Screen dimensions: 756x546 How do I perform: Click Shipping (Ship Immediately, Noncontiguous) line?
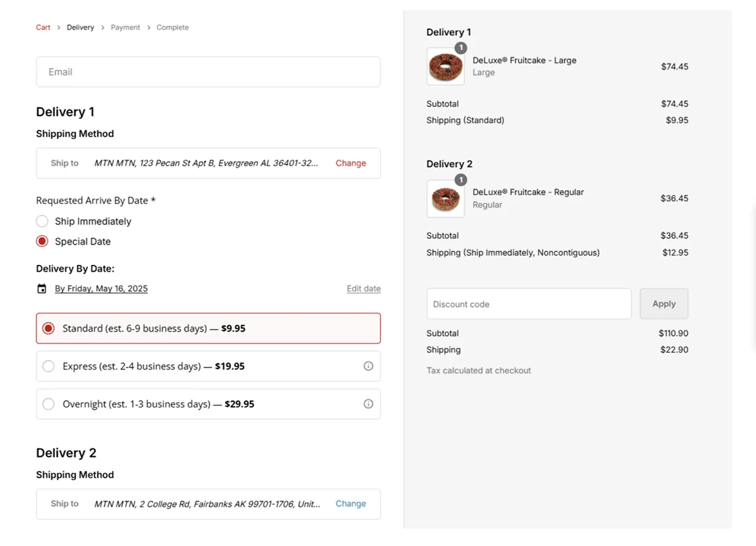tap(513, 253)
